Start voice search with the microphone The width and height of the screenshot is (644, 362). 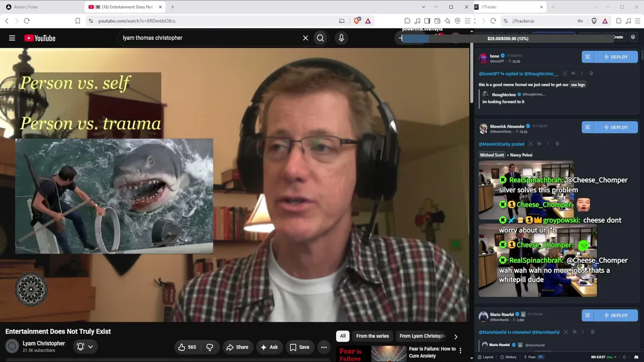341,38
